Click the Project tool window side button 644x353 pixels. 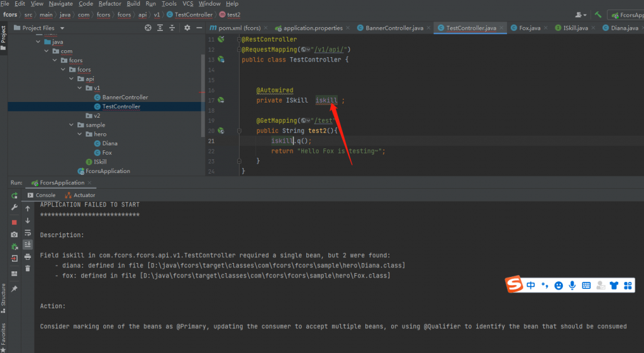click(x=3, y=38)
